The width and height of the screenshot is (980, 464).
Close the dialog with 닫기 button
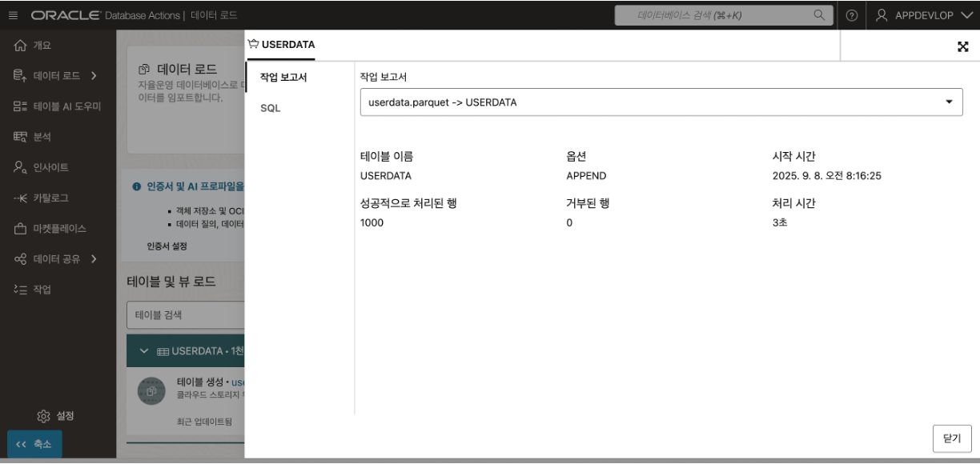(952, 438)
